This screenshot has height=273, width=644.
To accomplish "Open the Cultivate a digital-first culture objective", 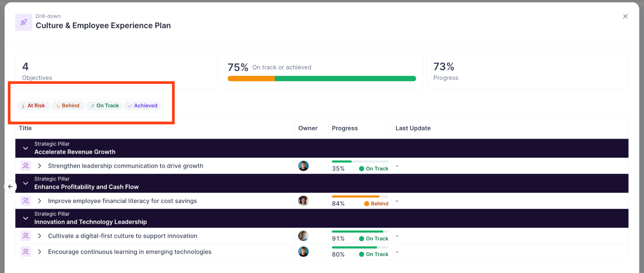I will click(122, 236).
